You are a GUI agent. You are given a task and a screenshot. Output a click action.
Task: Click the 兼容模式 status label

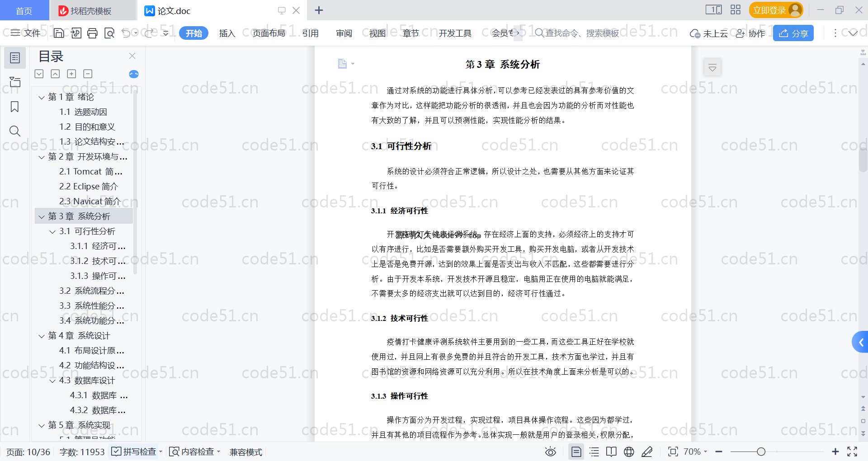(x=245, y=452)
